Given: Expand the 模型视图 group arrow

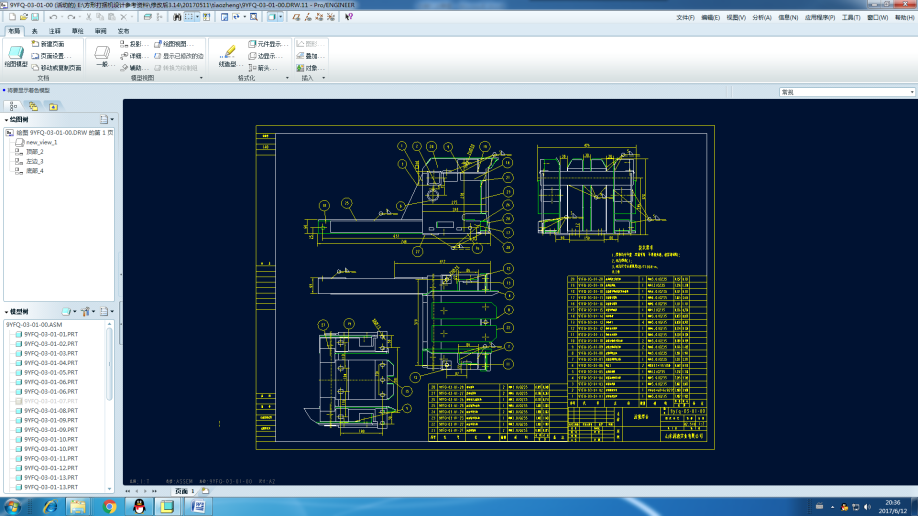Looking at the screenshot, I should tap(201, 78).
